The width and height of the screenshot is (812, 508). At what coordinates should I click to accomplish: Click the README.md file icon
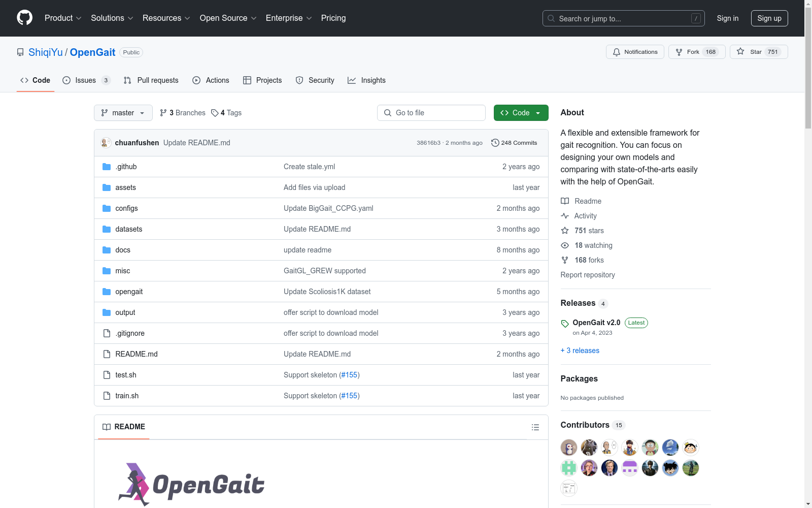107,354
